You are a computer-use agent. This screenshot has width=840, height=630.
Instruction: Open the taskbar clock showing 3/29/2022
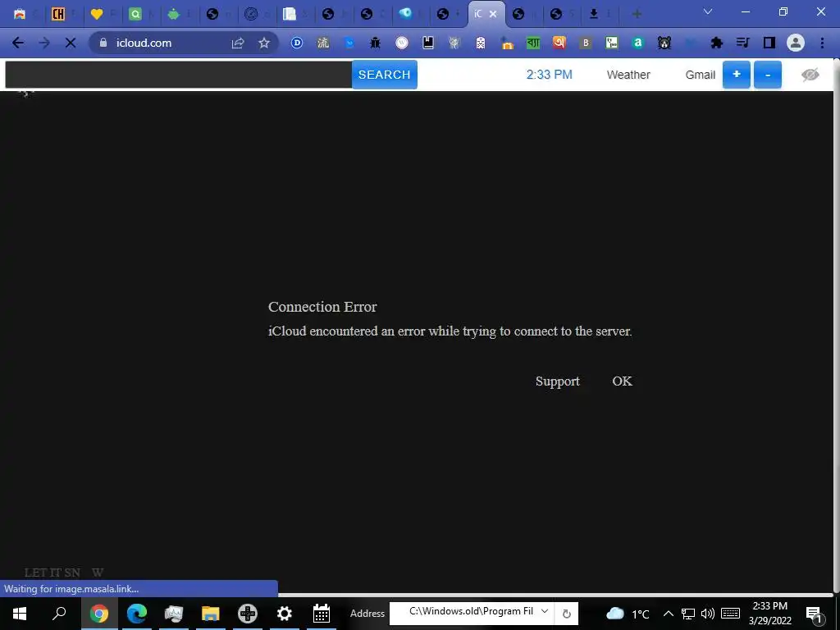pos(769,614)
